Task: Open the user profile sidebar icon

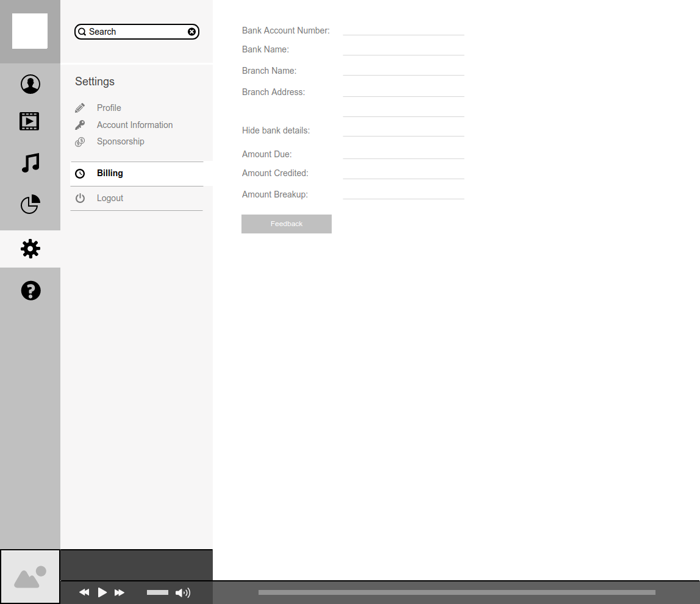Action: point(30,84)
